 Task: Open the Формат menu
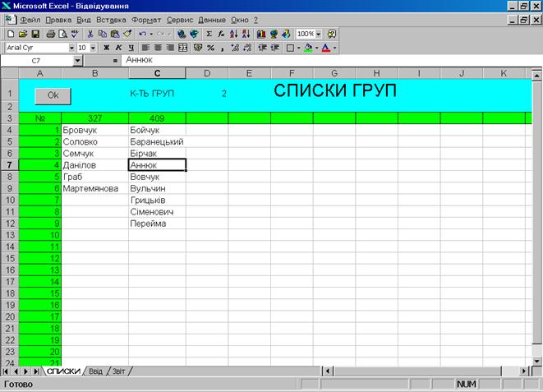tap(146, 19)
